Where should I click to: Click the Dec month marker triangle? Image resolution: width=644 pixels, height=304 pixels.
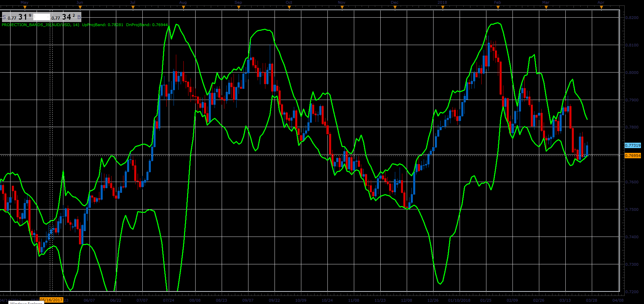click(x=395, y=7)
